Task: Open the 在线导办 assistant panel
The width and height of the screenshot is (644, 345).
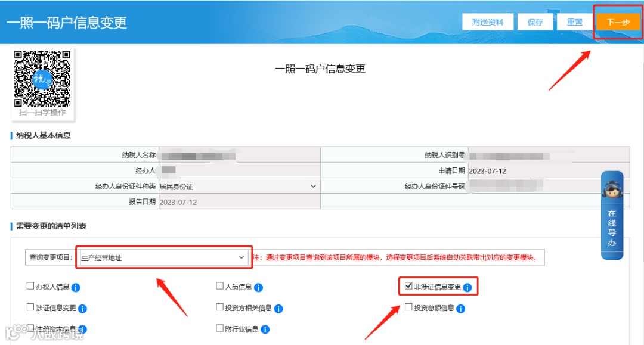Action: (x=612, y=215)
